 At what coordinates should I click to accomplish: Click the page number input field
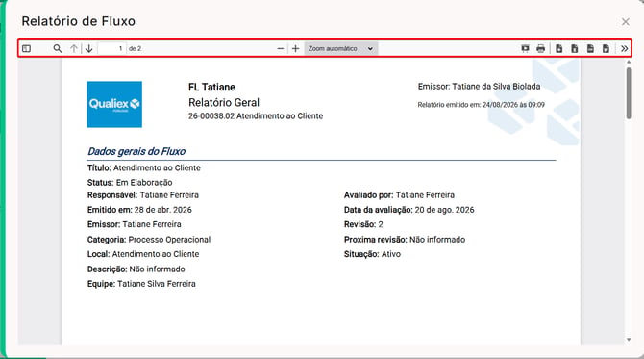(112, 48)
